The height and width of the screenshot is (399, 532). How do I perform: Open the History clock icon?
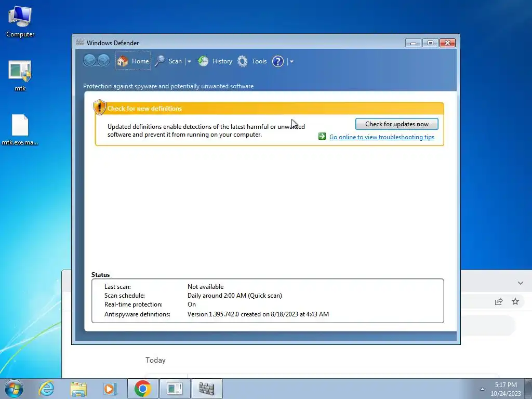click(203, 61)
